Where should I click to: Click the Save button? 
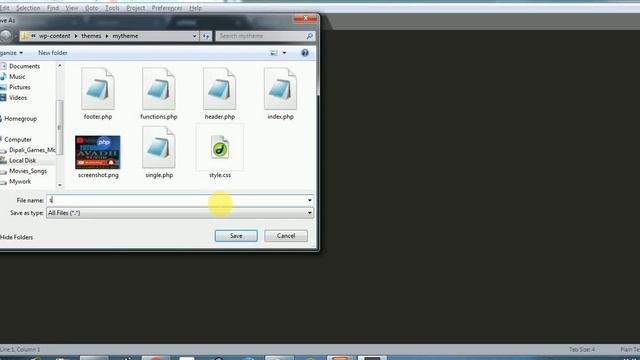236,236
